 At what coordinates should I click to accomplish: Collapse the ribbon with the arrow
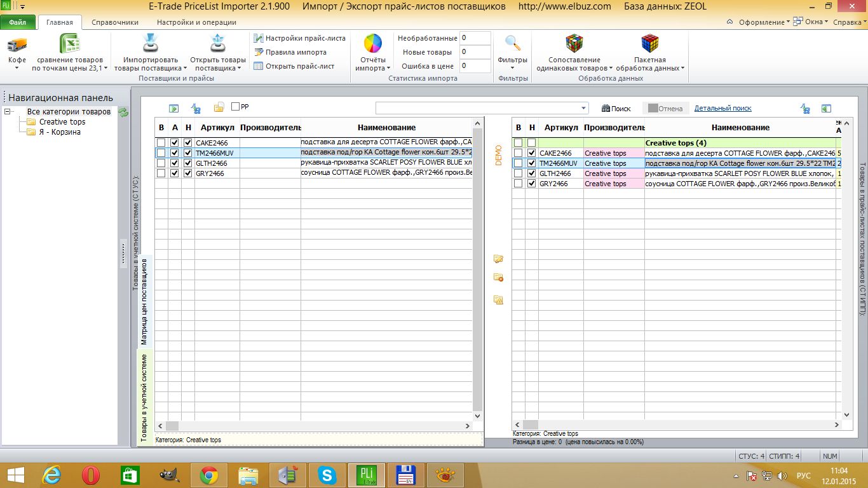(729, 22)
